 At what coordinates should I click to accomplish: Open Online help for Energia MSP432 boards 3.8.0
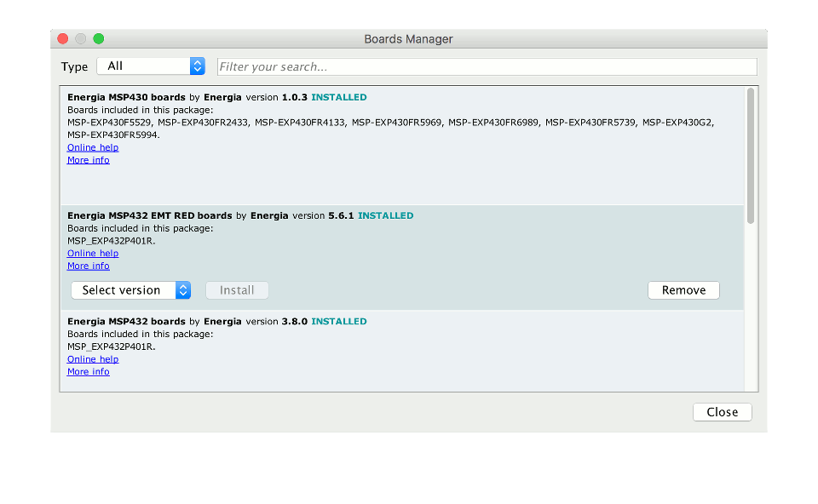(x=93, y=359)
